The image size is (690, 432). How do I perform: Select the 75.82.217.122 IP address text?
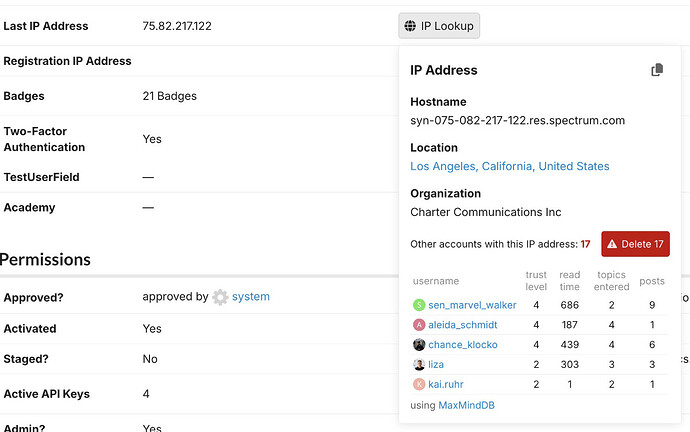point(177,26)
